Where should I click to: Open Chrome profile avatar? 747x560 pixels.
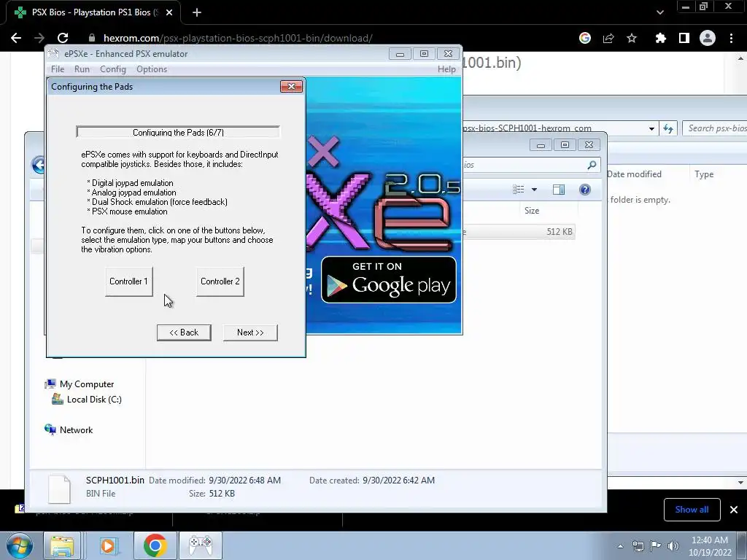(708, 38)
